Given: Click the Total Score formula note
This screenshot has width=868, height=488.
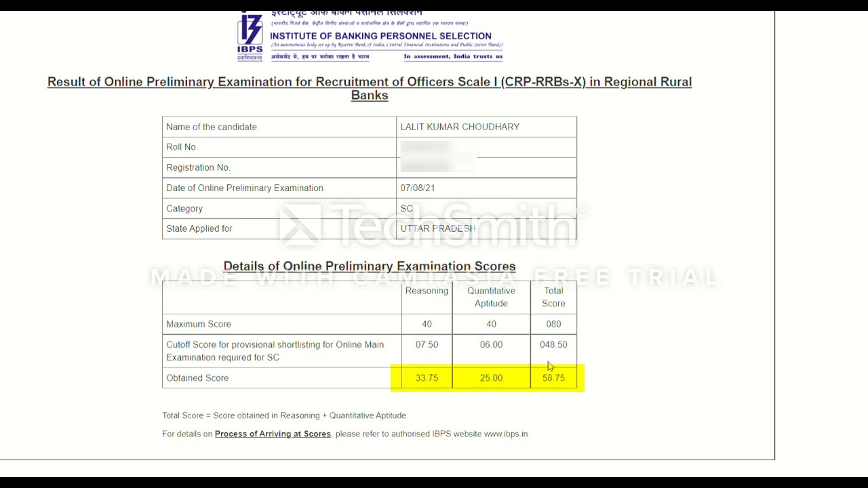Looking at the screenshot, I should (x=284, y=415).
